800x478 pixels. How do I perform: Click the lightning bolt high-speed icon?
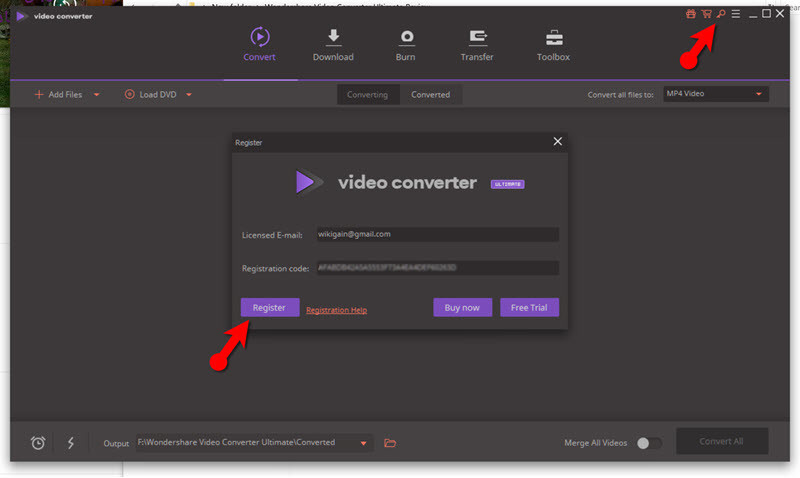click(71, 443)
